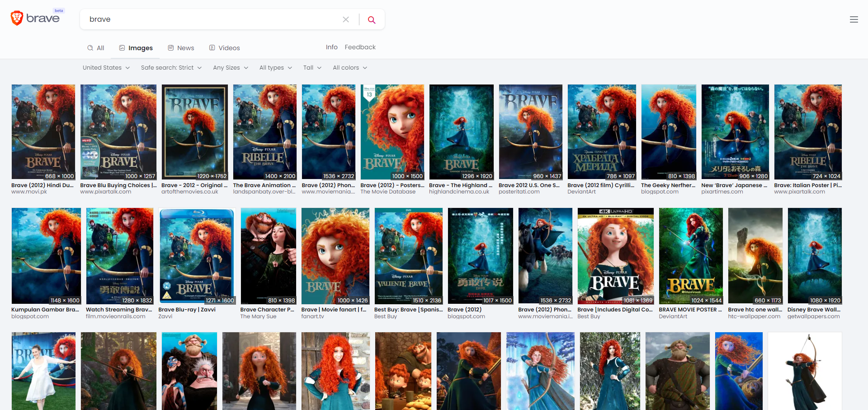Switch to the All tab

click(96, 48)
